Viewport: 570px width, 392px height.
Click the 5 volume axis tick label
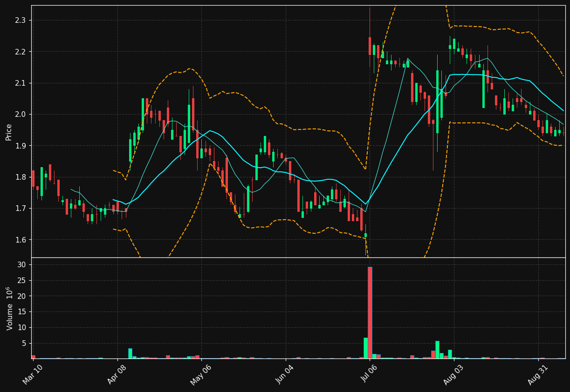coord(24,344)
